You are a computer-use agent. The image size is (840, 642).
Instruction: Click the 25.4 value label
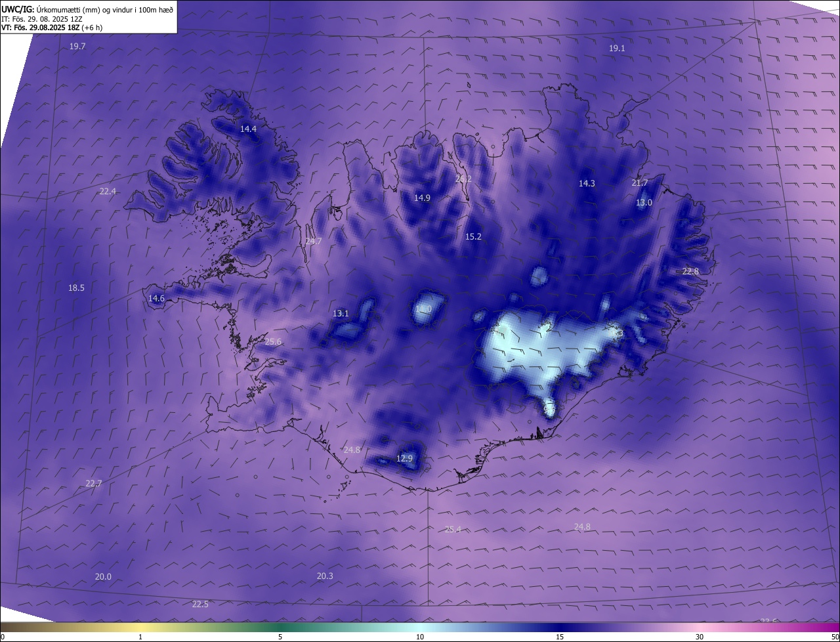coord(453,530)
